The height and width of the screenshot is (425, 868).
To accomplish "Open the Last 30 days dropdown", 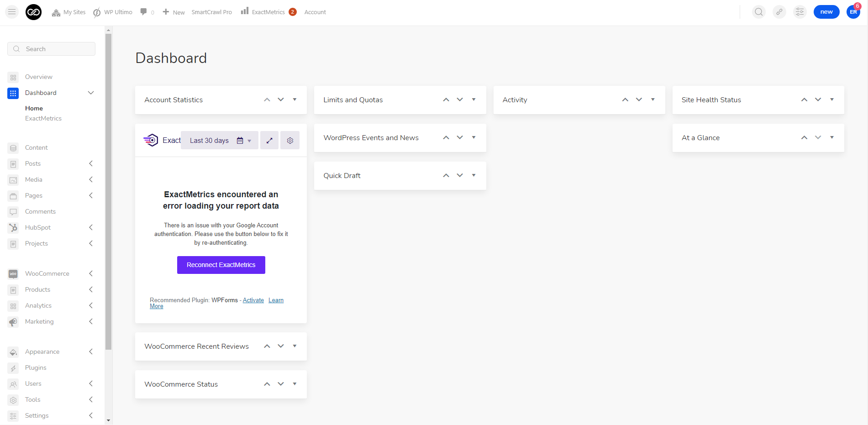I will (220, 141).
